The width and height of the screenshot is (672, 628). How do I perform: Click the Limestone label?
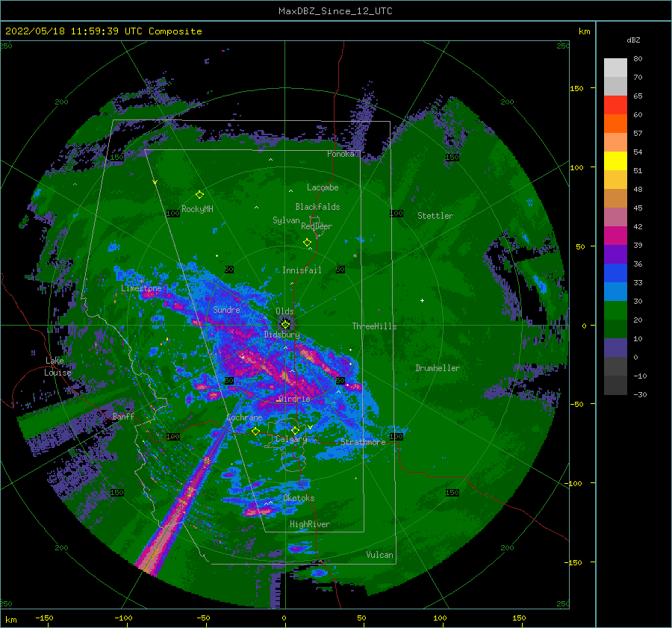coord(141,288)
